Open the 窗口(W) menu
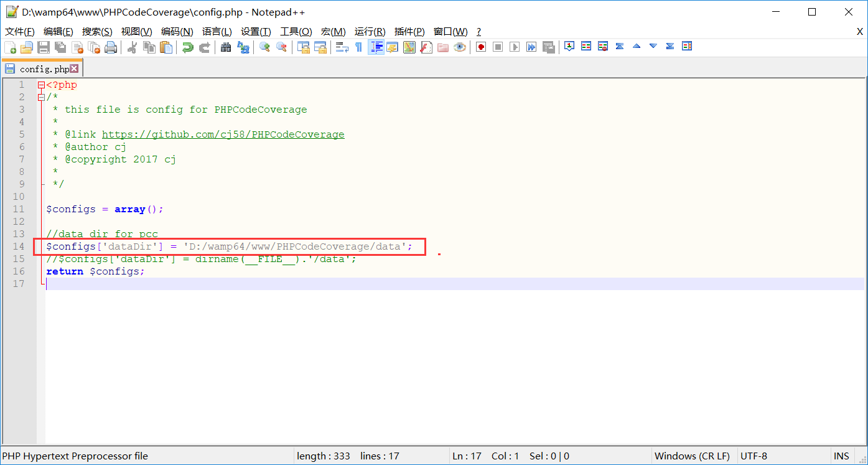Viewport: 868px width, 465px height. pos(450,32)
